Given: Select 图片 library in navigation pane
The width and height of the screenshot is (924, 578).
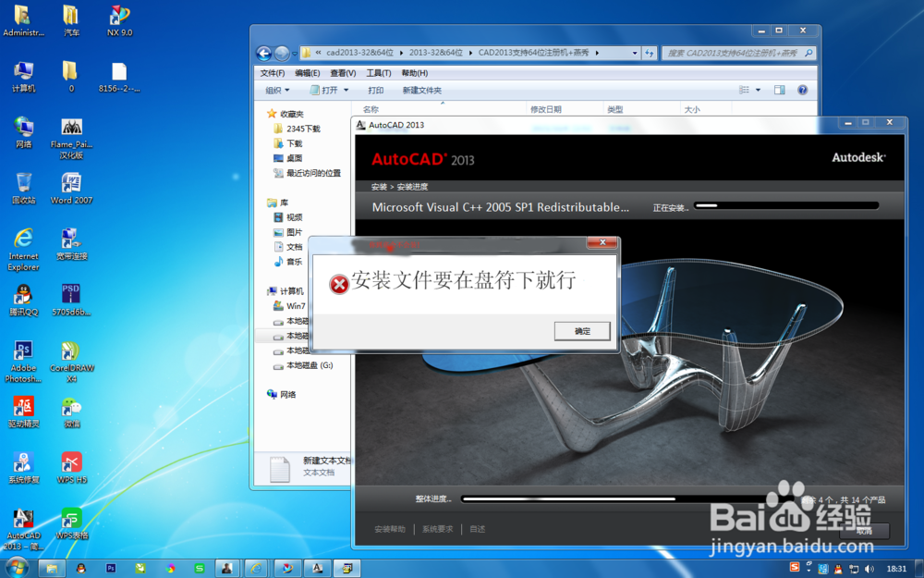Looking at the screenshot, I should [288, 232].
